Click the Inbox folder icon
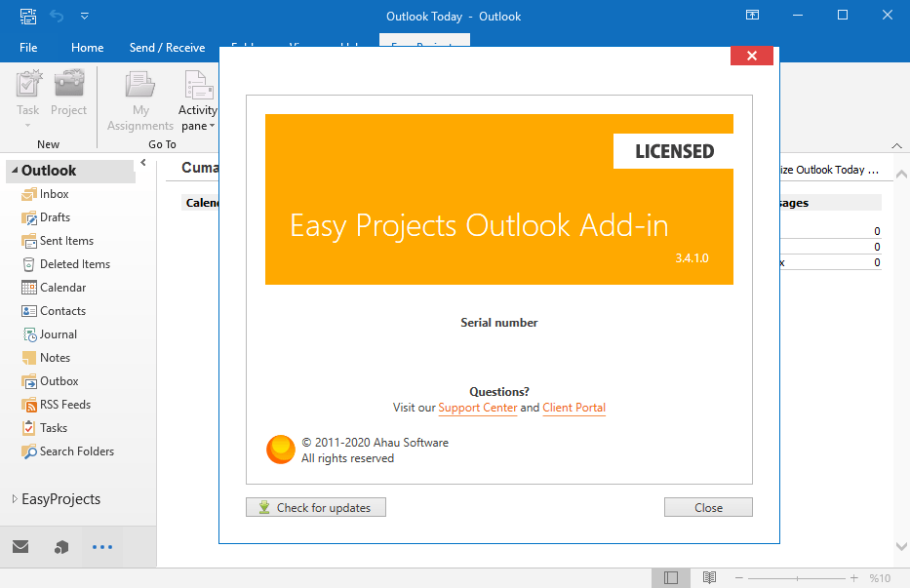This screenshot has width=910, height=588. click(29, 194)
